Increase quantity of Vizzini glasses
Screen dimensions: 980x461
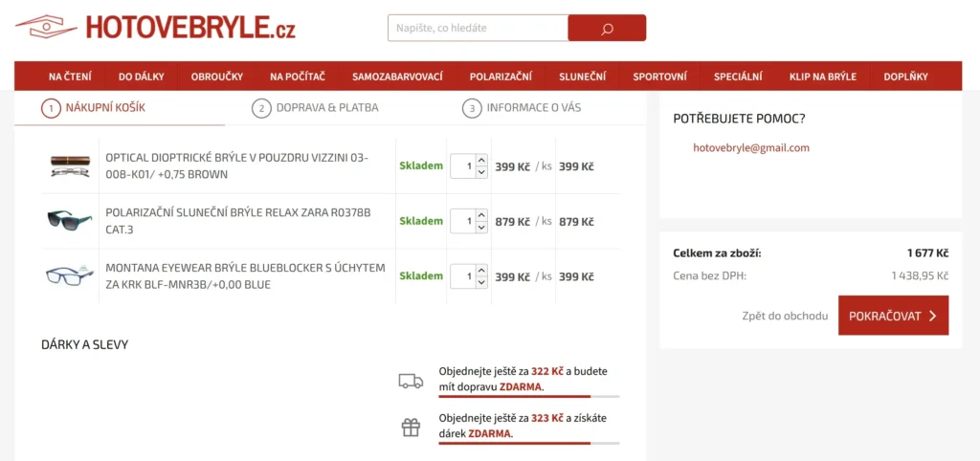point(481,161)
